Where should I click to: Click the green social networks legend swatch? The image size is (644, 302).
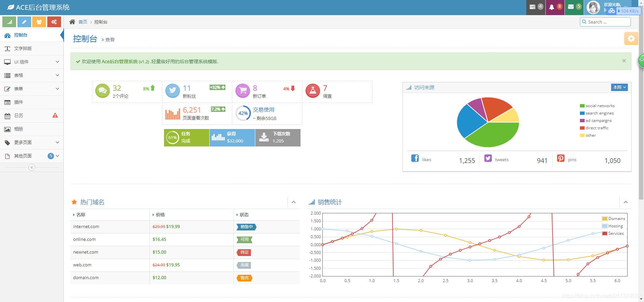click(582, 106)
